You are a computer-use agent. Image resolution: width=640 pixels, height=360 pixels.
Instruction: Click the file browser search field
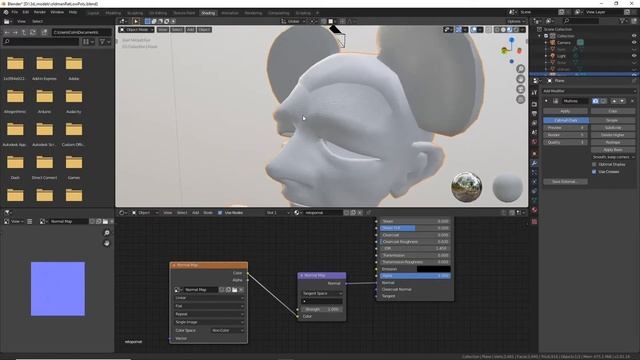coord(41,42)
